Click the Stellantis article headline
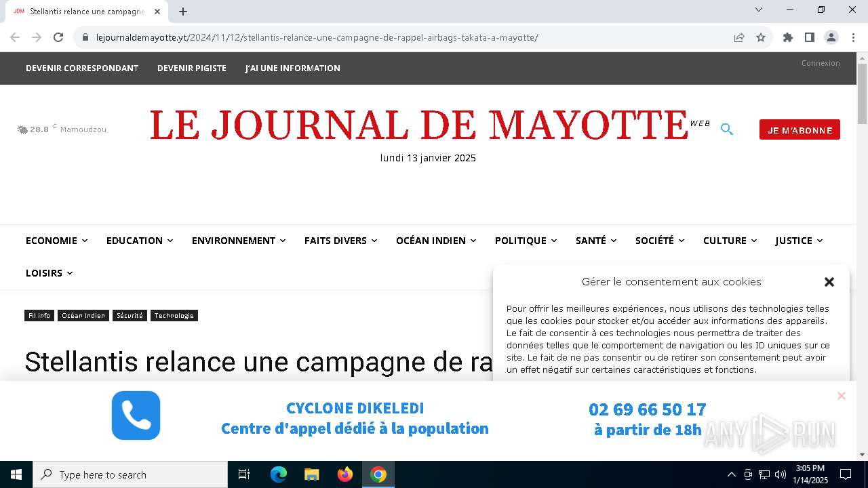The width and height of the screenshot is (868, 488). [x=259, y=362]
